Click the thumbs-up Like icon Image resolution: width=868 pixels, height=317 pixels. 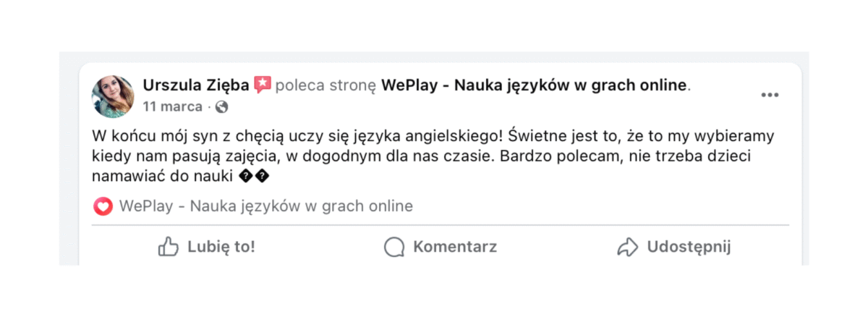pyautogui.click(x=168, y=247)
